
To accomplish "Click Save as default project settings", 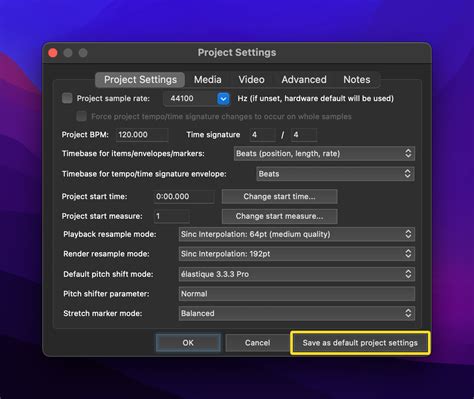I will point(360,343).
